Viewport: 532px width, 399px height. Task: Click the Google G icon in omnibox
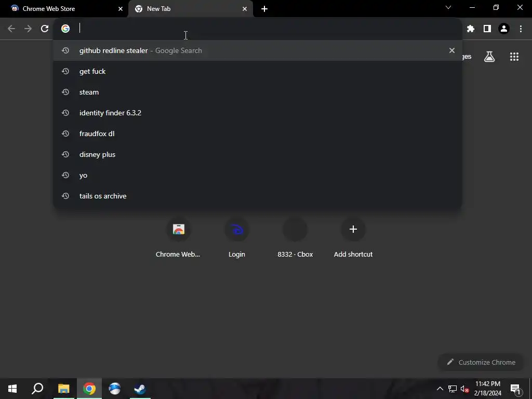(x=65, y=29)
